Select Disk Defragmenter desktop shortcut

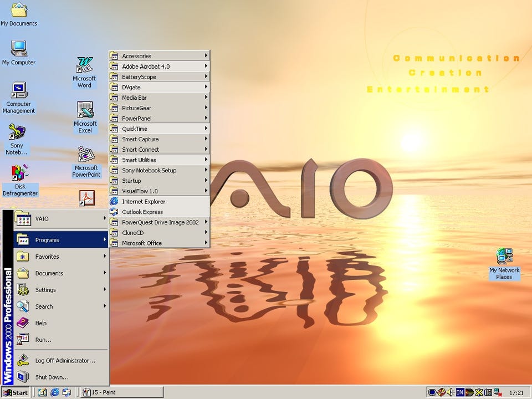coord(20,181)
